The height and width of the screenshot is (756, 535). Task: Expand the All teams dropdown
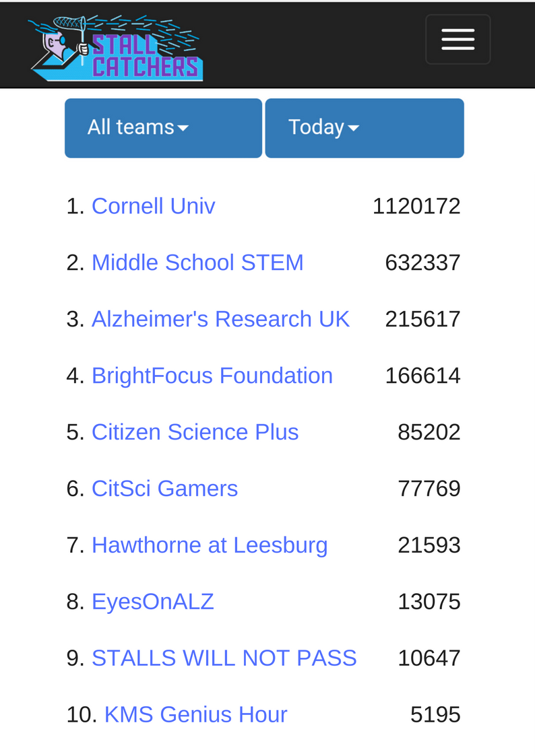coord(164,129)
